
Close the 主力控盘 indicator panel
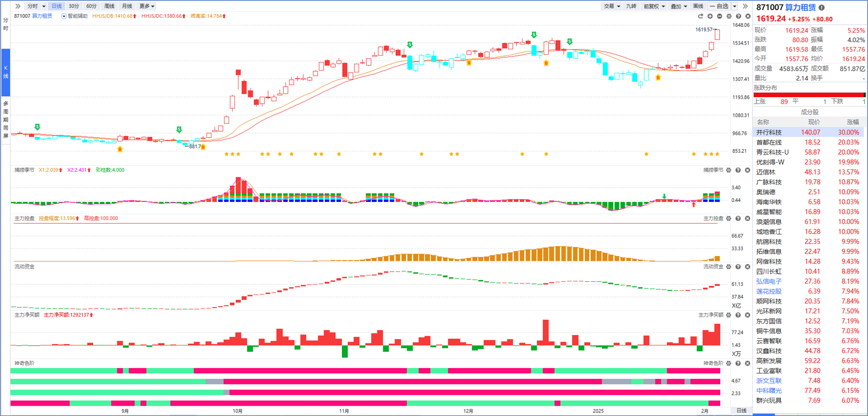(x=748, y=218)
